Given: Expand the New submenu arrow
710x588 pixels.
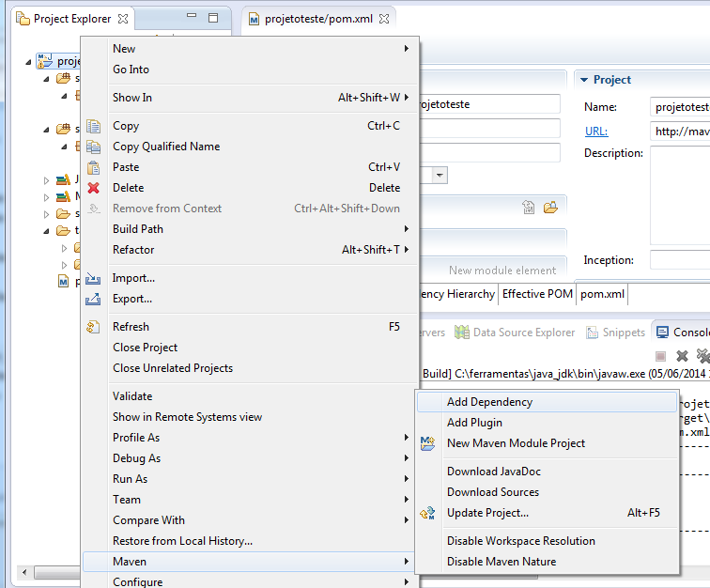Looking at the screenshot, I should coord(406,49).
